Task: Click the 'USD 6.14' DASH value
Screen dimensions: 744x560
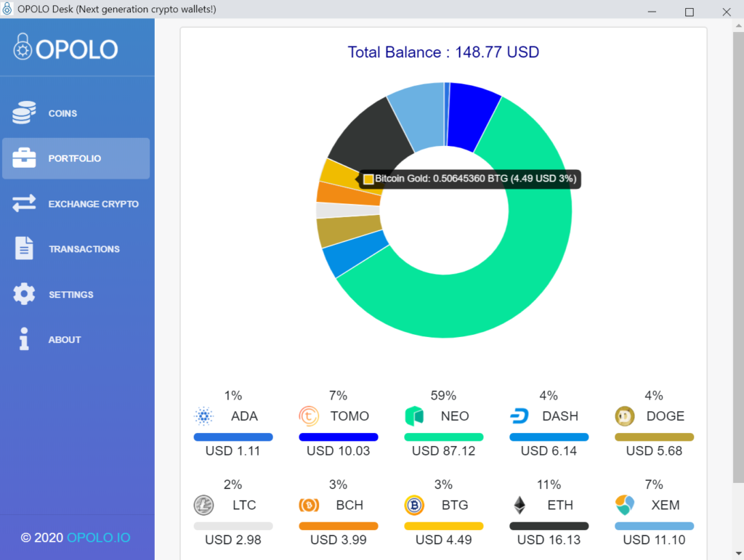Action: pos(549,450)
